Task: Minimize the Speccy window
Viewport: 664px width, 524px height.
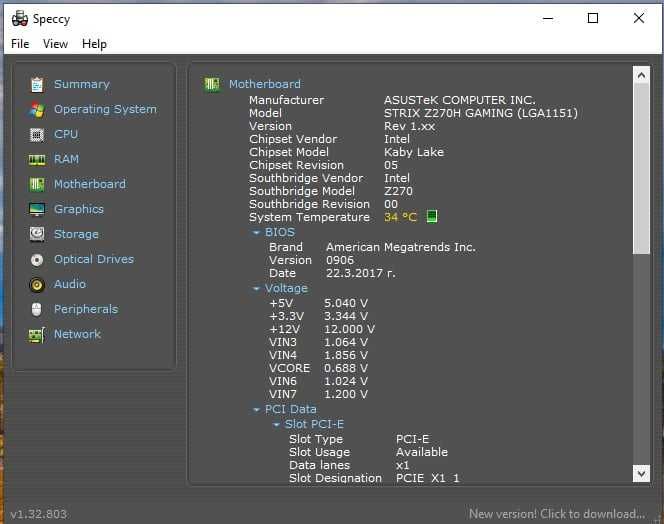Action: click(x=548, y=18)
